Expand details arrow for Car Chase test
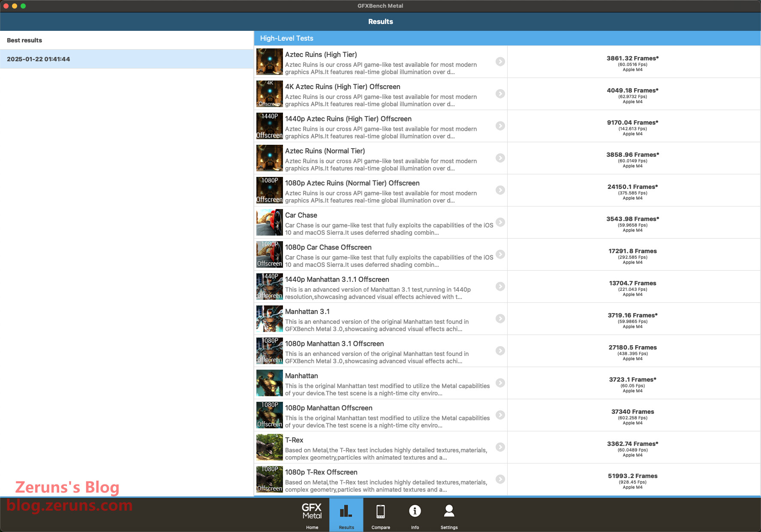Image resolution: width=761 pixels, height=532 pixels. point(500,222)
